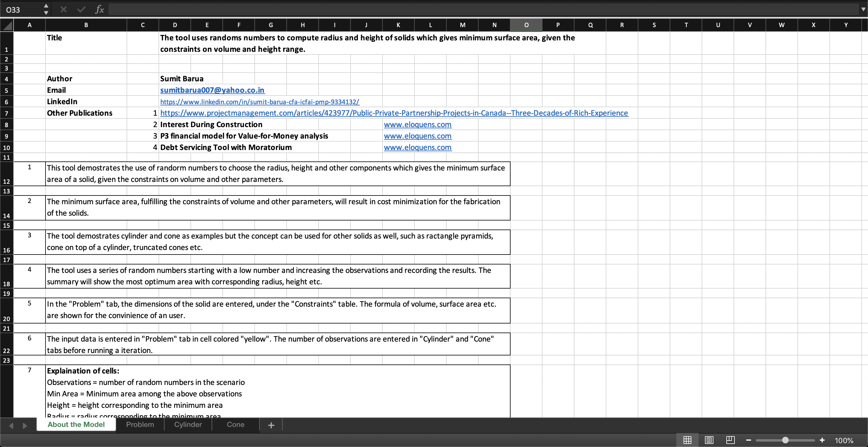Click "Min Area = Minimum area" line
Image resolution: width=868 pixels, height=447 pixels.
tap(144, 394)
